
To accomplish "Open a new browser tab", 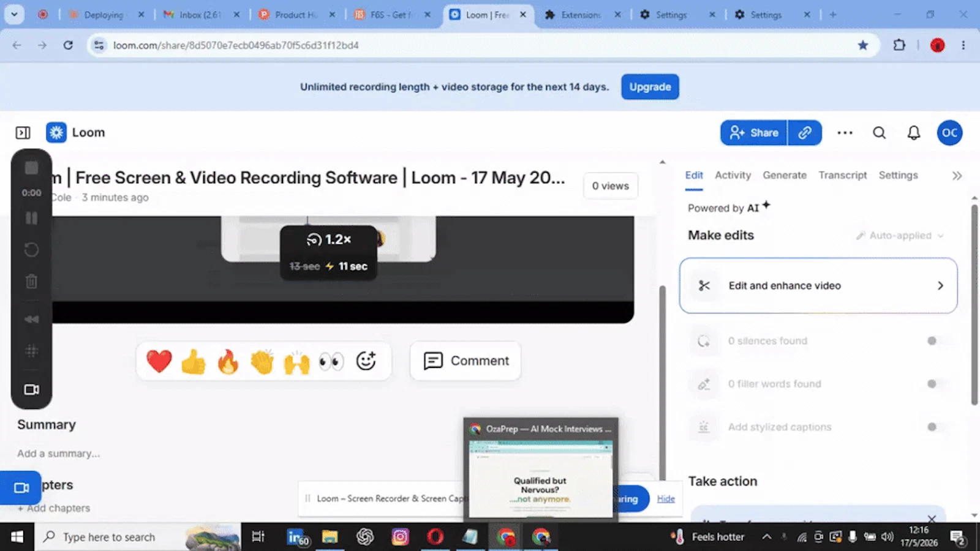I will click(x=833, y=15).
